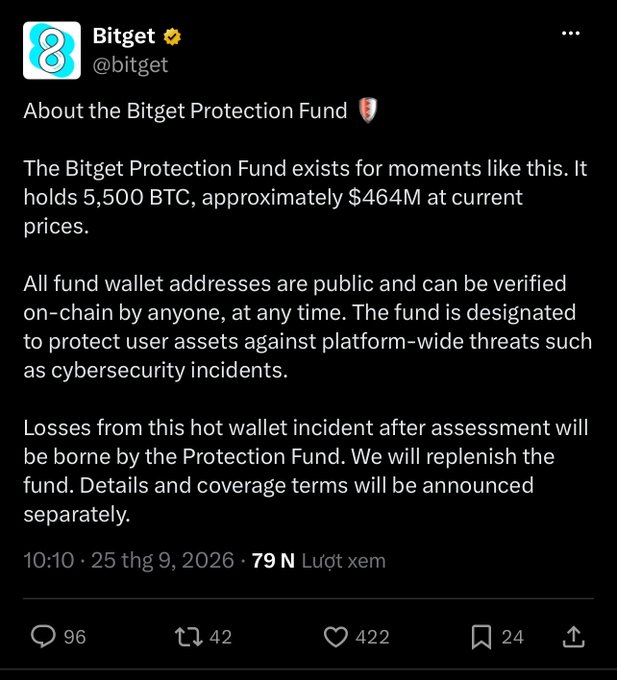Share the post via upload arrow icon
Viewport: 617px width, 680px height.
(573, 637)
